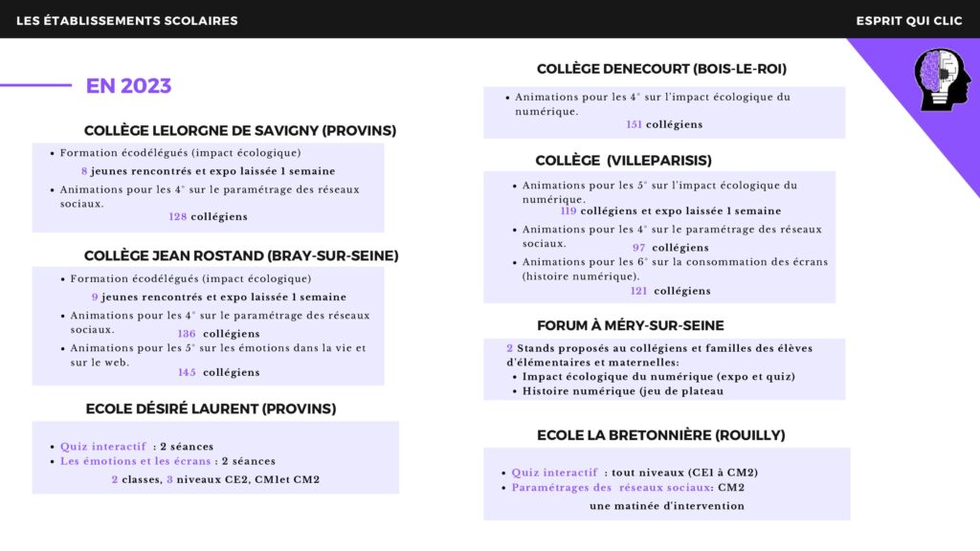Click the Forum à Méry-sur-Seine heading
This screenshot has height=551, width=980.
click(x=630, y=325)
